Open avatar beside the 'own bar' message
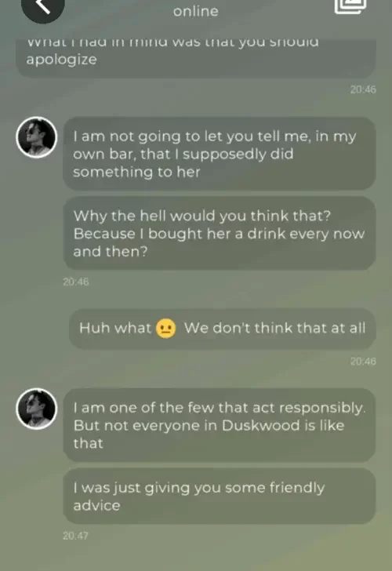 click(x=37, y=137)
